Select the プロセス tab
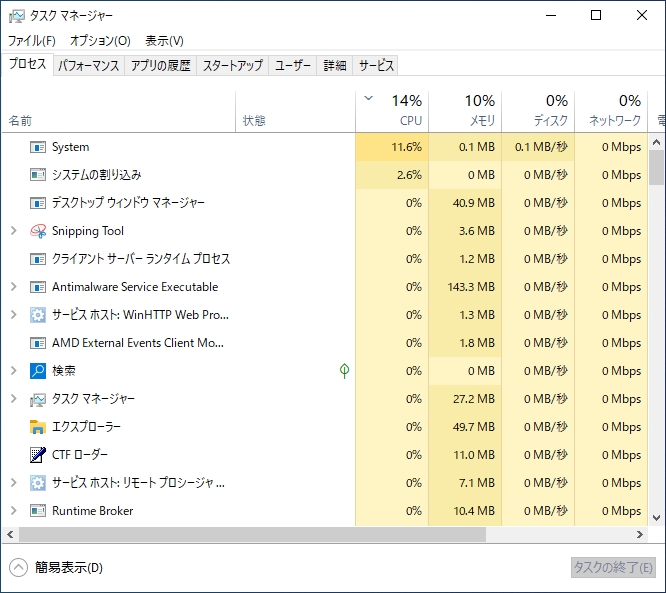The image size is (666, 593). point(28,64)
